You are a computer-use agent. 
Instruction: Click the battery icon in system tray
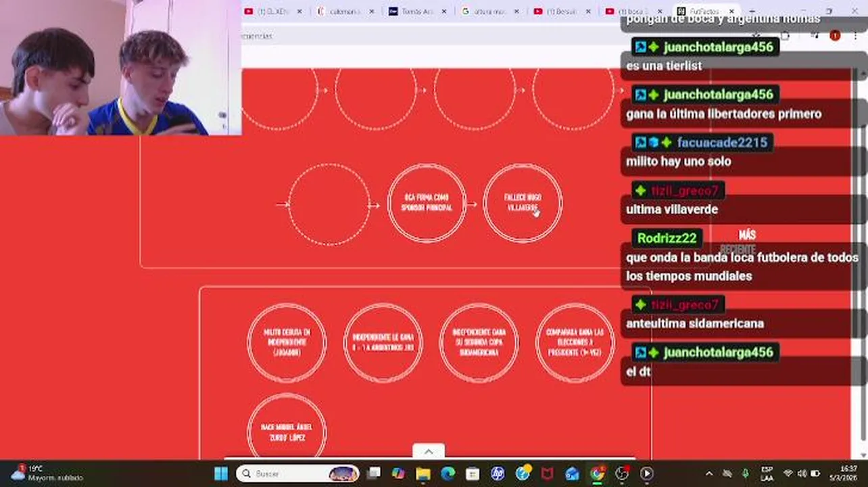click(x=815, y=473)
